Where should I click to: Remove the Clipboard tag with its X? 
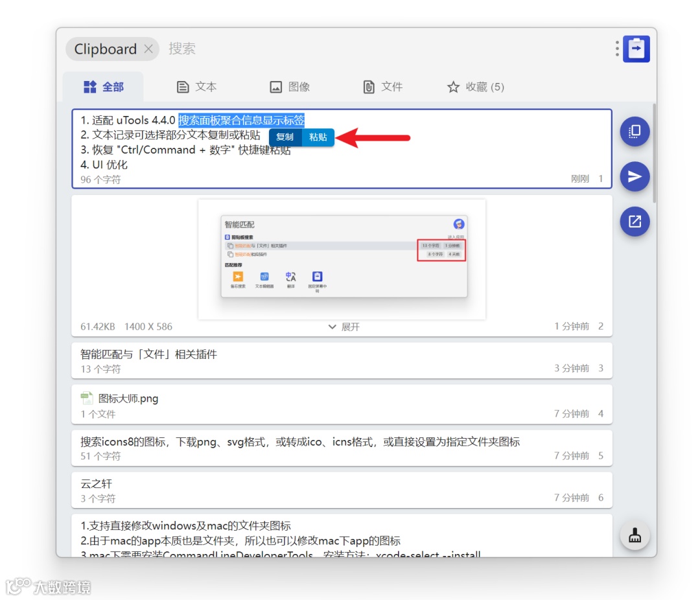click(x=148, y=49)
